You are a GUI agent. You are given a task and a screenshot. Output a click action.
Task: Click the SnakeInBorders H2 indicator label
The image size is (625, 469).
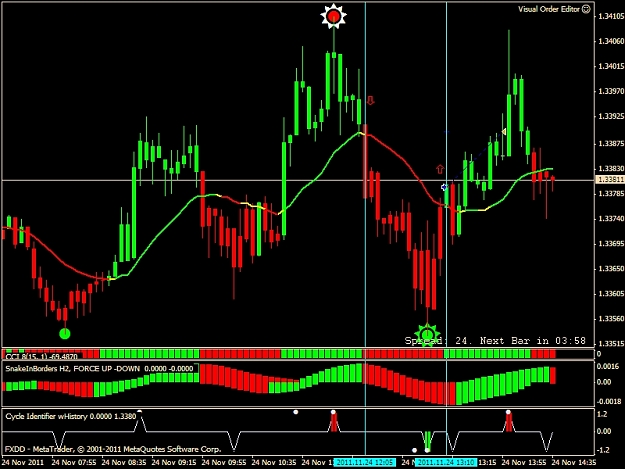pyautogui.click(x=99, y=369)
